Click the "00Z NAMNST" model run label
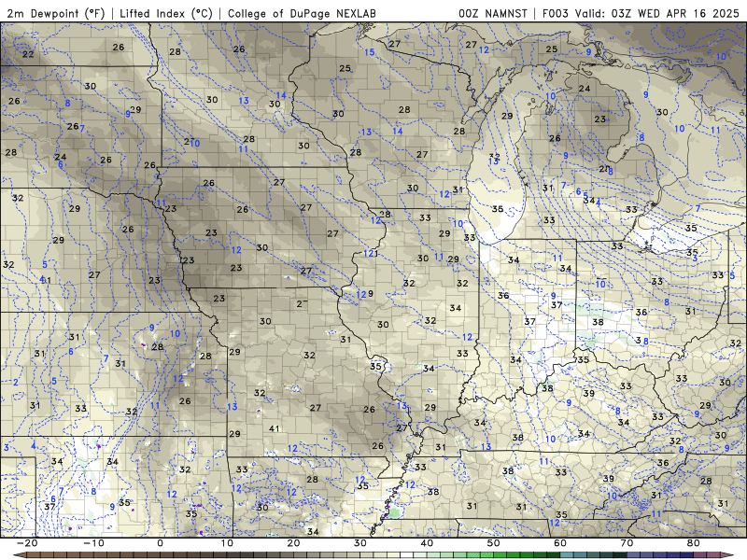747x560 pixels. [x=493, y=13]
